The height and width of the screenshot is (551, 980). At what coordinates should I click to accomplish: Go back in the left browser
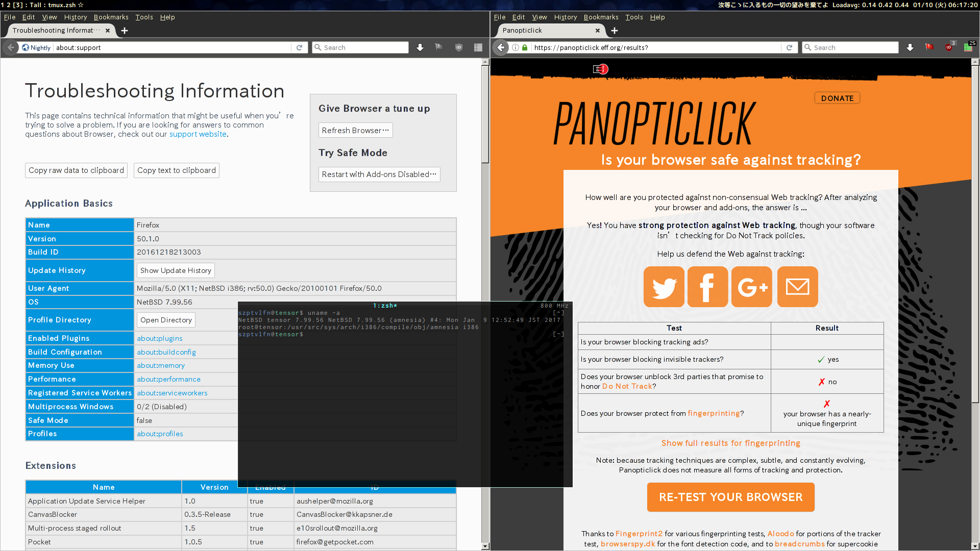click(11, 47)
